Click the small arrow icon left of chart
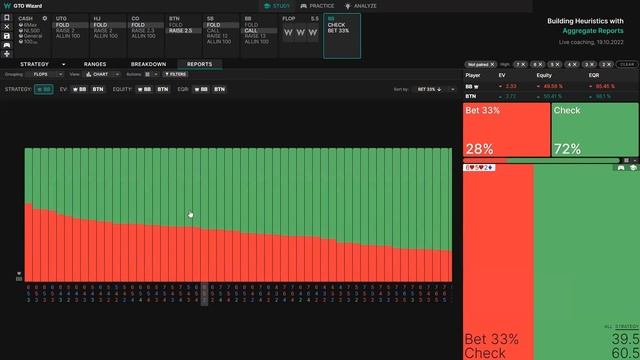This screenshot has height=360, width=640. [x=19, y=273]
